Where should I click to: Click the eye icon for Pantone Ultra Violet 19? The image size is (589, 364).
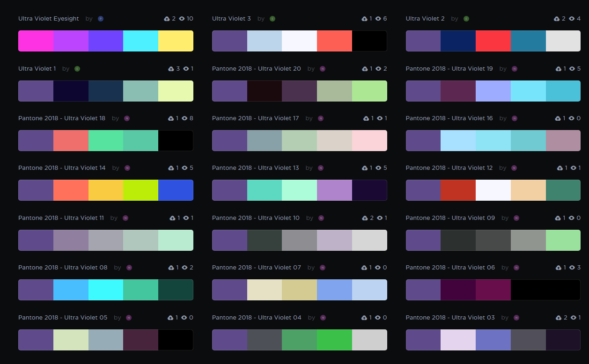pyautogui.click(x=572, y=69)
